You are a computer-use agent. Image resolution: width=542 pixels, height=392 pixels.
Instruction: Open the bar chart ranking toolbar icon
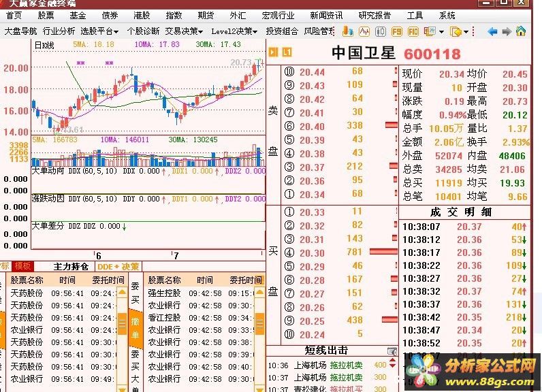[x=347, y=31]
